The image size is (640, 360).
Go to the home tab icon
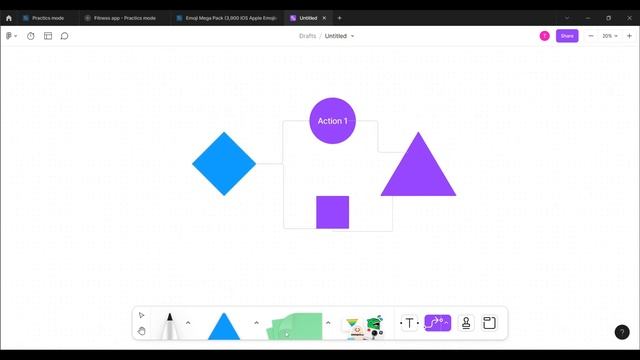9,18
